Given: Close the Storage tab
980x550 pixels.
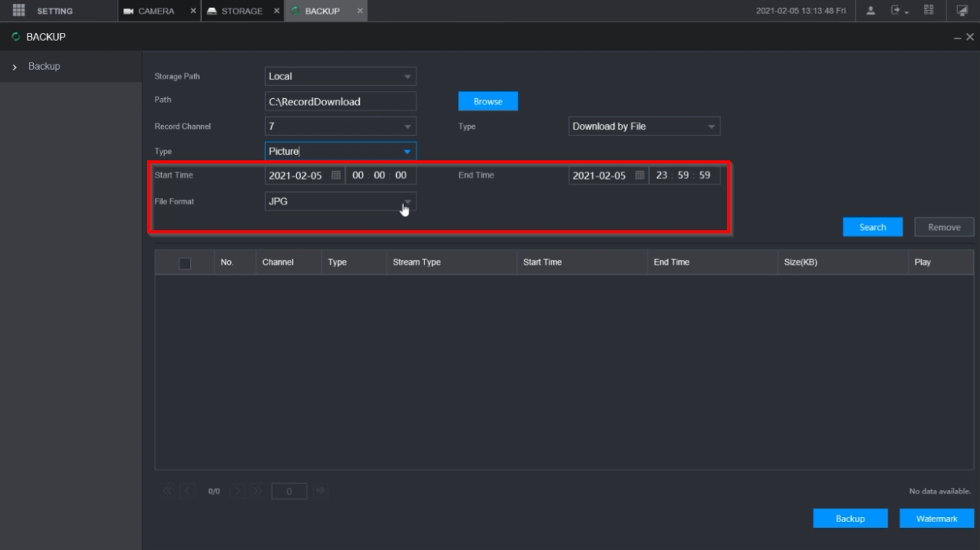Looking at the screenshot, I should pos(276,11).
